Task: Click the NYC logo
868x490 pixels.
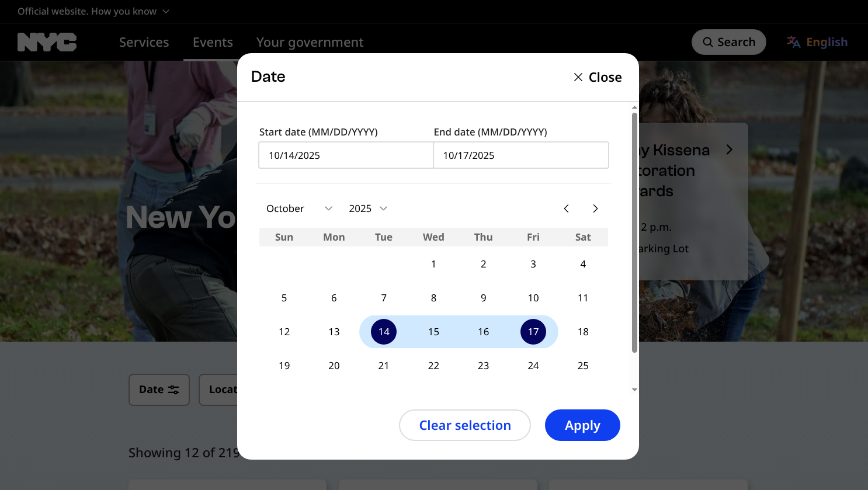Action: [x=46, y=41]
